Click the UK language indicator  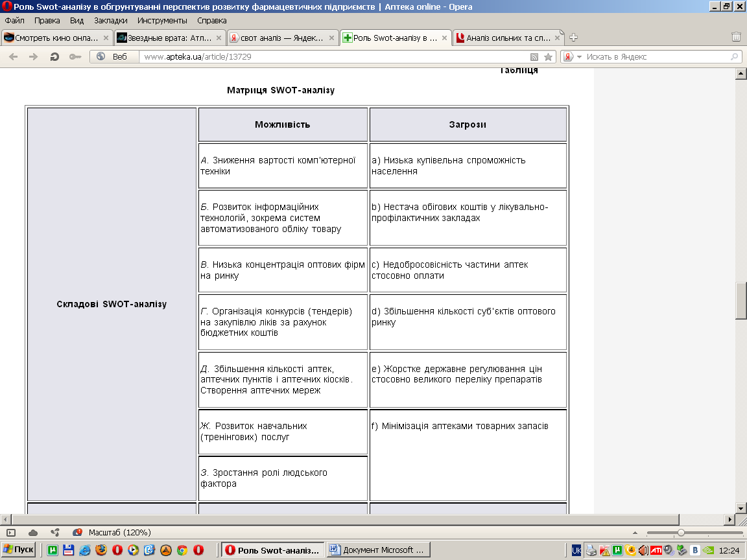pyautogui.click(x=576, y=550)
